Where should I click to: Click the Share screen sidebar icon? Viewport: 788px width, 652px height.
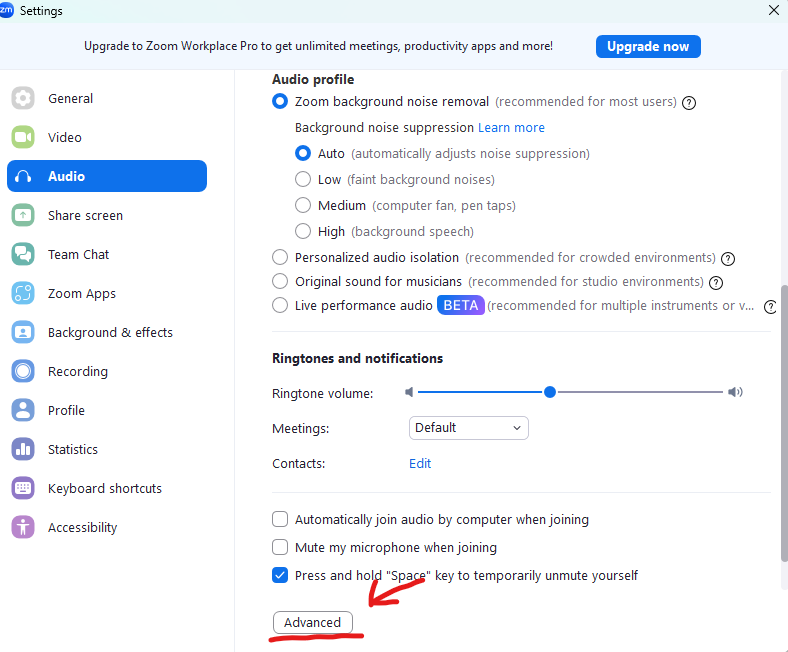[x=23, y=215]
